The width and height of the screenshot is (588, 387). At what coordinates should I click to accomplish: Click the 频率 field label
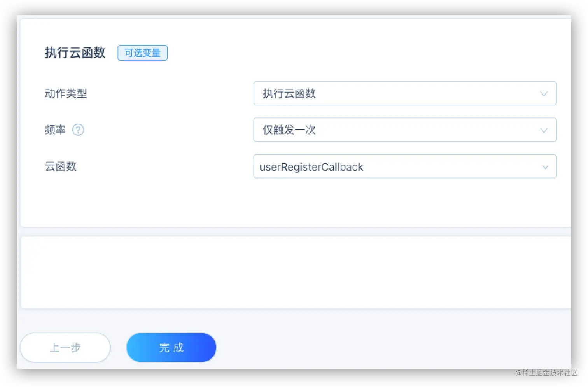(x=54, y=130)
